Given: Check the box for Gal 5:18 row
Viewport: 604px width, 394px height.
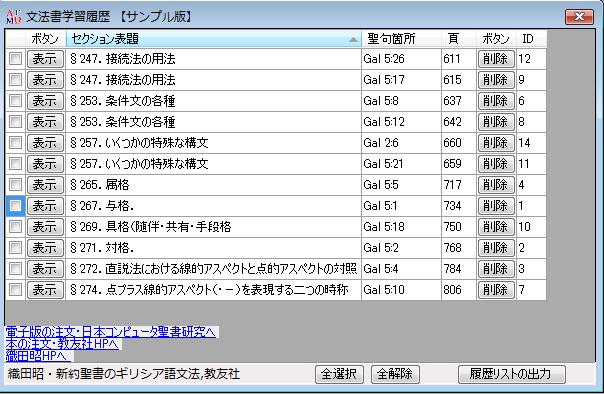Looking at the screenshot, I should (x=15, y=227).
